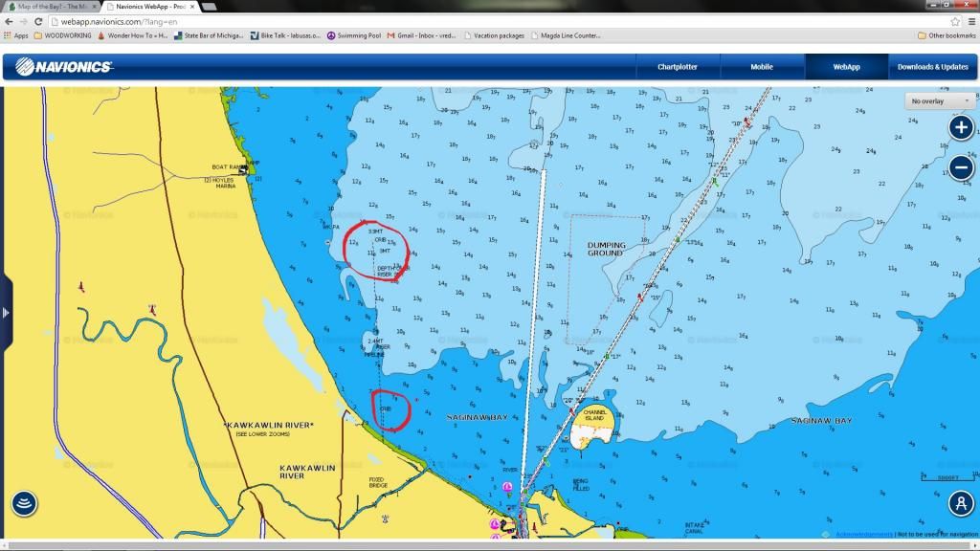The height and width of the screenshot is (551, 980).
Task: Zoom in using the plus button
Action: click(x=961, y=126)
